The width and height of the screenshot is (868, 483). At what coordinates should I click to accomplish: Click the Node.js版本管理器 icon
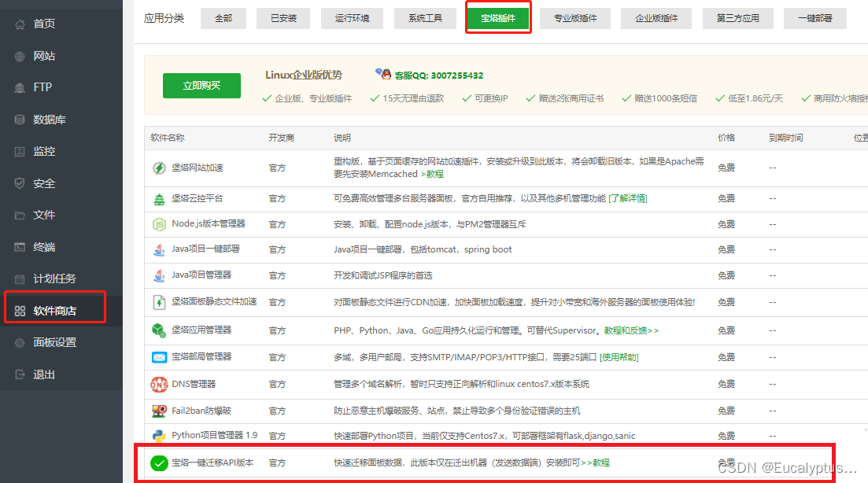[x=159, y=224]
